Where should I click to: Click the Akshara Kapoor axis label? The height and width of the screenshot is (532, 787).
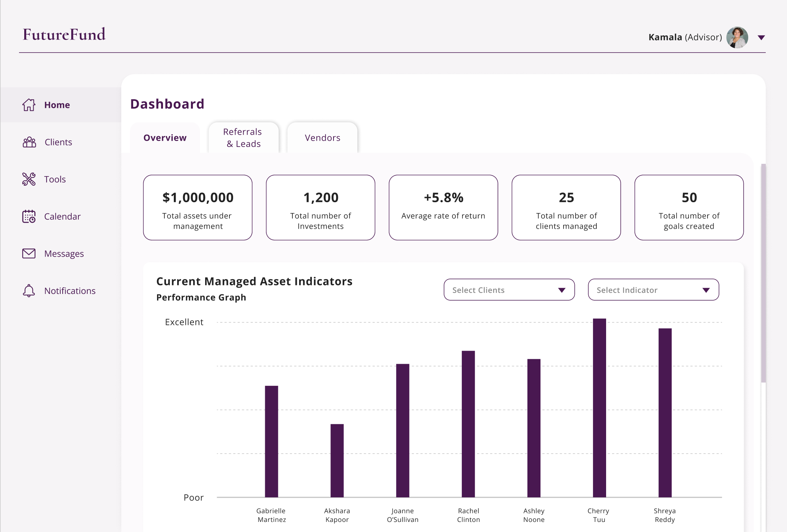point(337,515)
